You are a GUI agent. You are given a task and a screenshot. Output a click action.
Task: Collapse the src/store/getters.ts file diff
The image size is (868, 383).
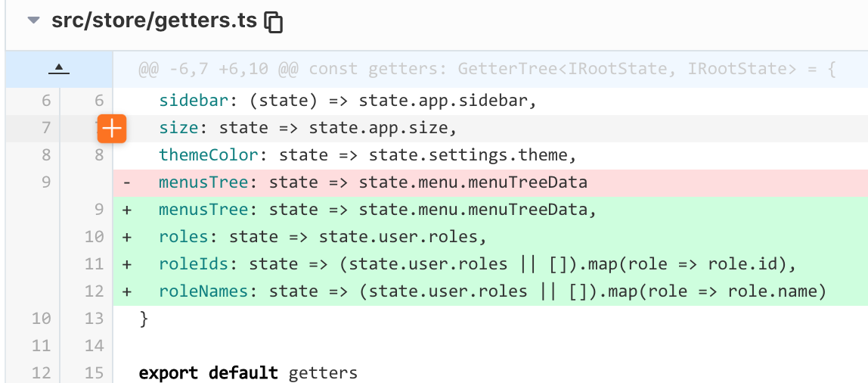coord(33,20)
